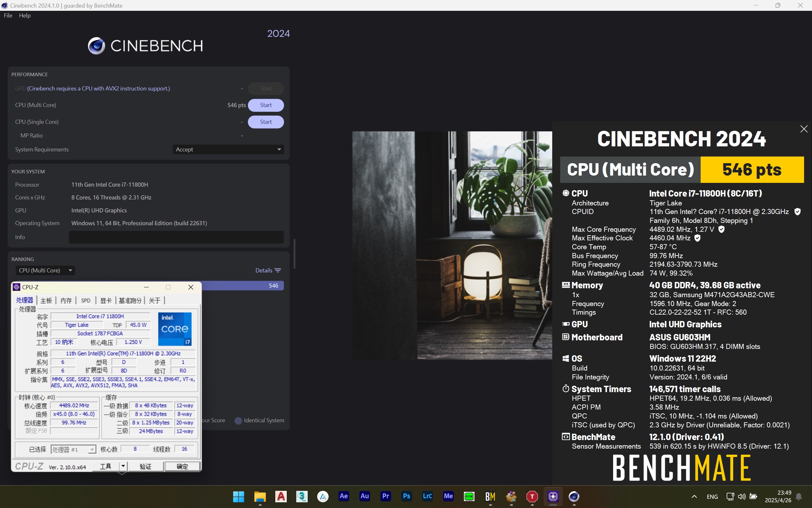
Task: Open Cinebench File menu
Action: pyautogui.click(x=8, y=16)
